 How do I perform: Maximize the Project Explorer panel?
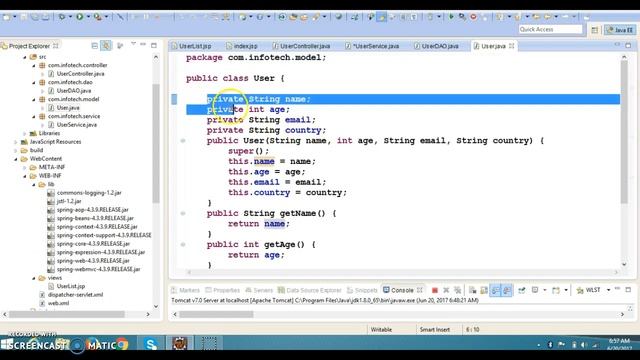pyautogui.click(x=154, y=45)
